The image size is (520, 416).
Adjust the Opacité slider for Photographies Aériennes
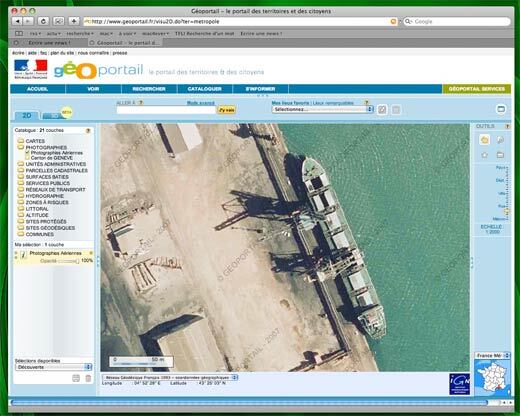coord(69,261)
